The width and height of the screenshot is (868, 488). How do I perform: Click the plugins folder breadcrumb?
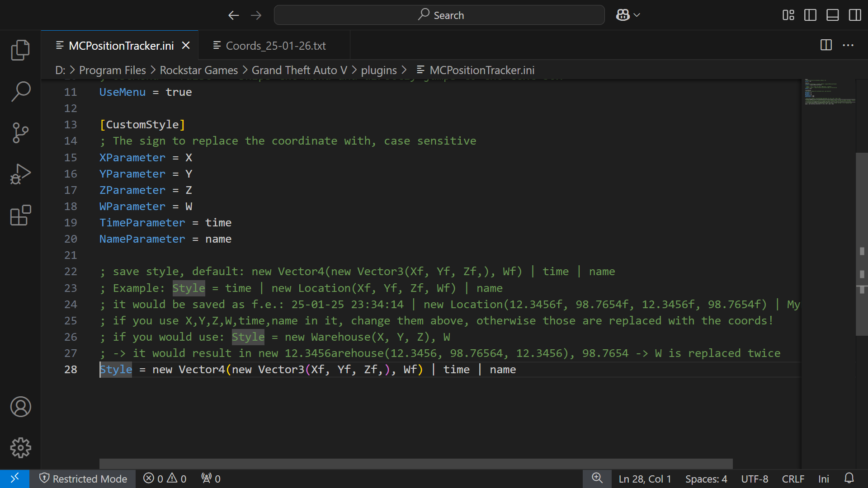(x=378, y=70)
